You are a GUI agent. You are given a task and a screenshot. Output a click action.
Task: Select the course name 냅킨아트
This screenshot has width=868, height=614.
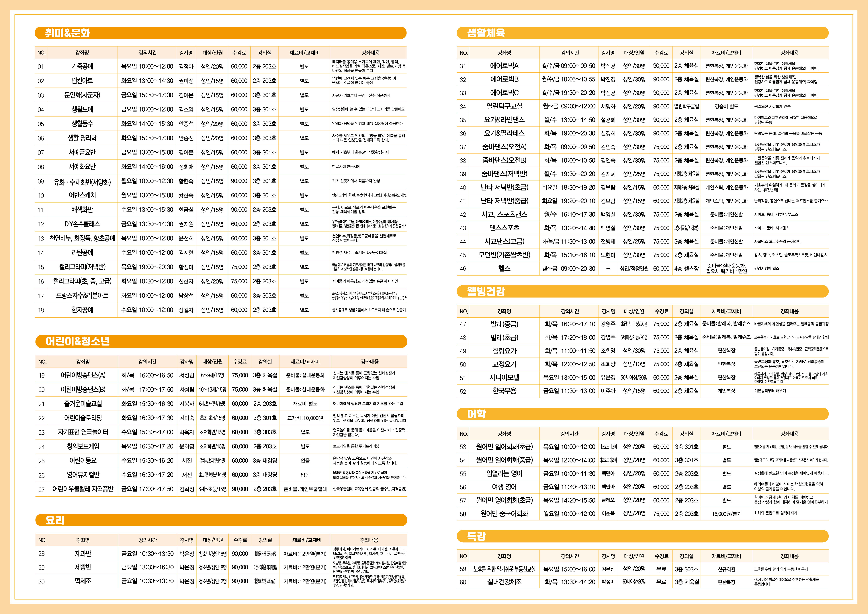[82, 81]
